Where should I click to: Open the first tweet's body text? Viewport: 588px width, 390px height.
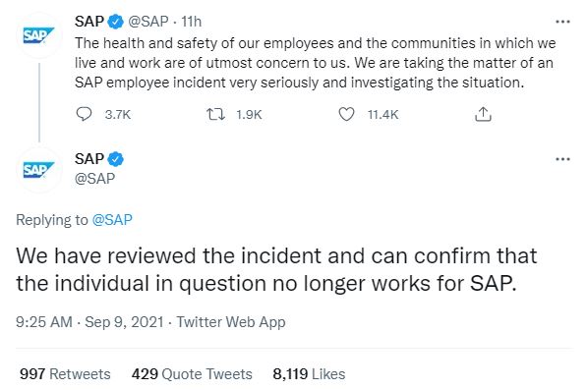pyautogui.click(x=315, y=63)
